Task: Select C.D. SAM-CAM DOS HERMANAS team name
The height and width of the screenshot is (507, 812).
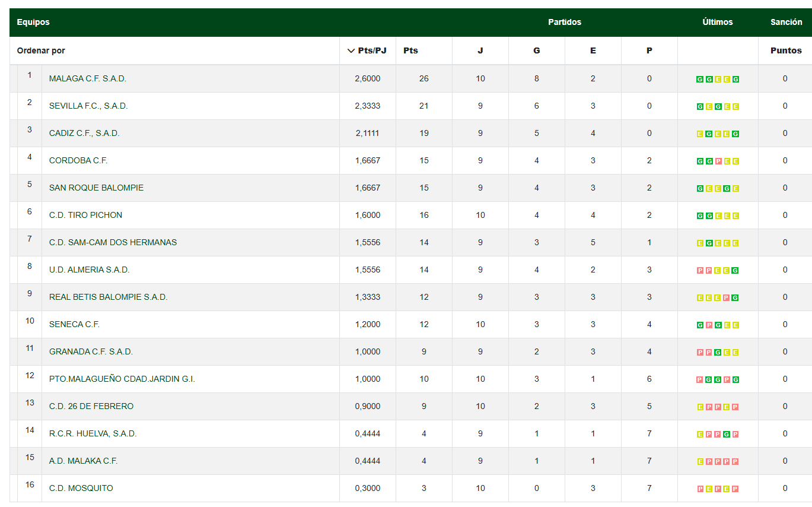Action: [113, 242]
